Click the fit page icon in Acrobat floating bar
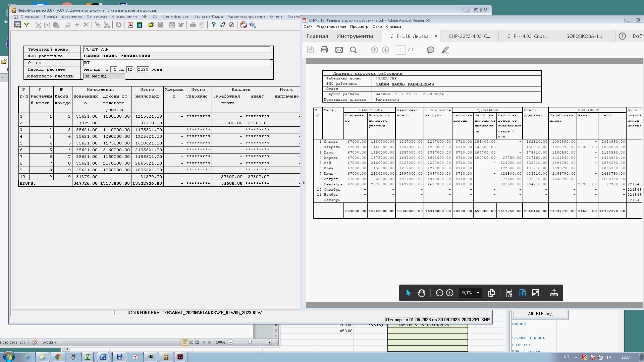Screen dimensions: 644x362 [x=522, y=293]
